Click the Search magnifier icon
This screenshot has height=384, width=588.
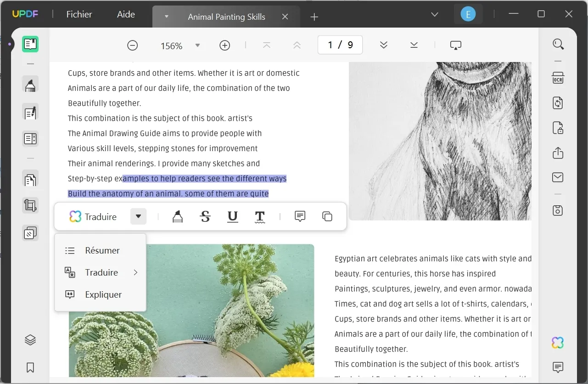(558, 44)
